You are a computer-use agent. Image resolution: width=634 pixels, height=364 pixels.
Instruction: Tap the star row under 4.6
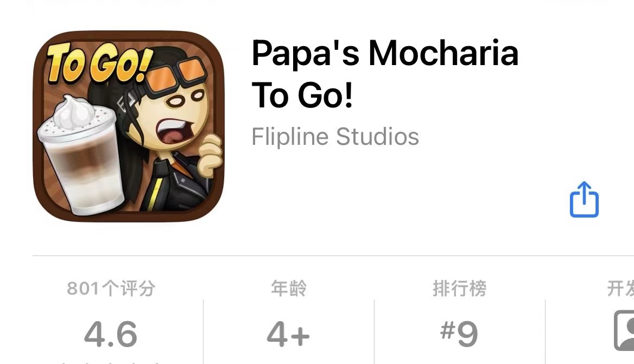coord(111,362)
